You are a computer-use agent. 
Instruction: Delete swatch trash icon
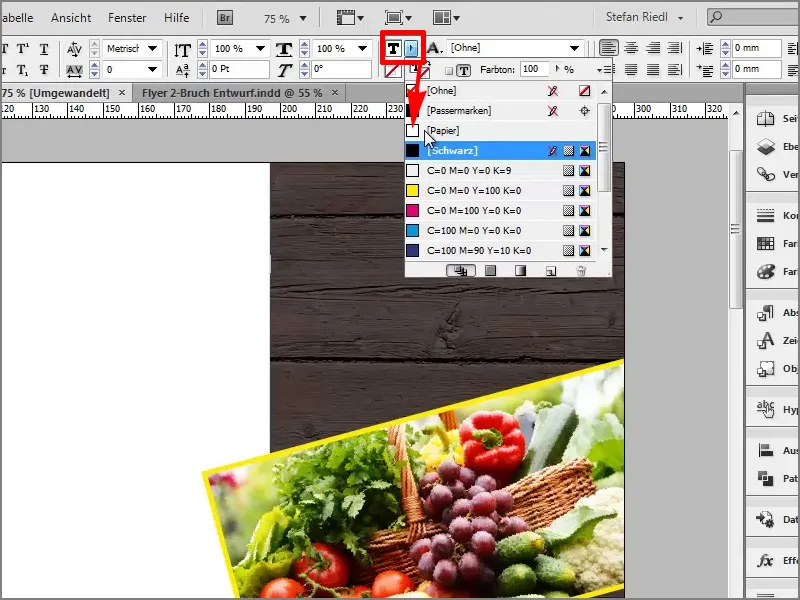coord(581,271)
